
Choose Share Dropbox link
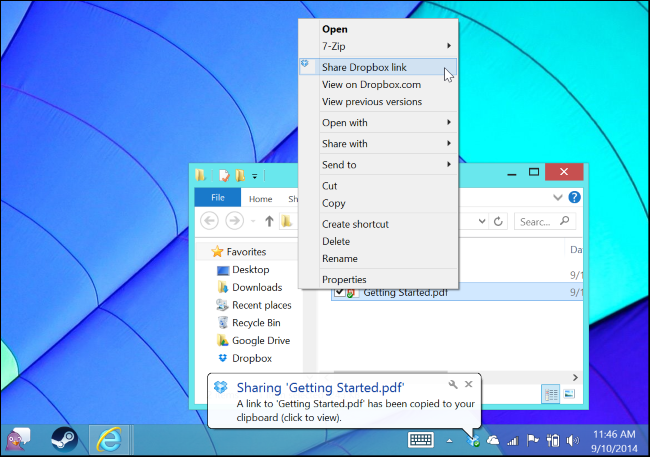pos(378,67)
